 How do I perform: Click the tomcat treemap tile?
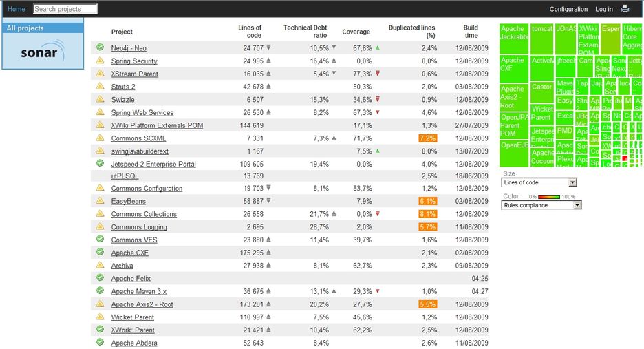[x=542, y=39]
